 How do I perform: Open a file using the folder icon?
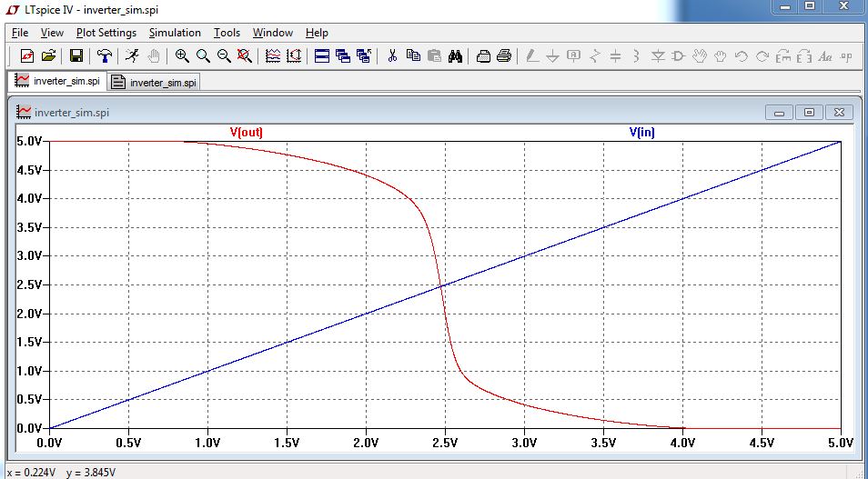(x=49, y=55)
